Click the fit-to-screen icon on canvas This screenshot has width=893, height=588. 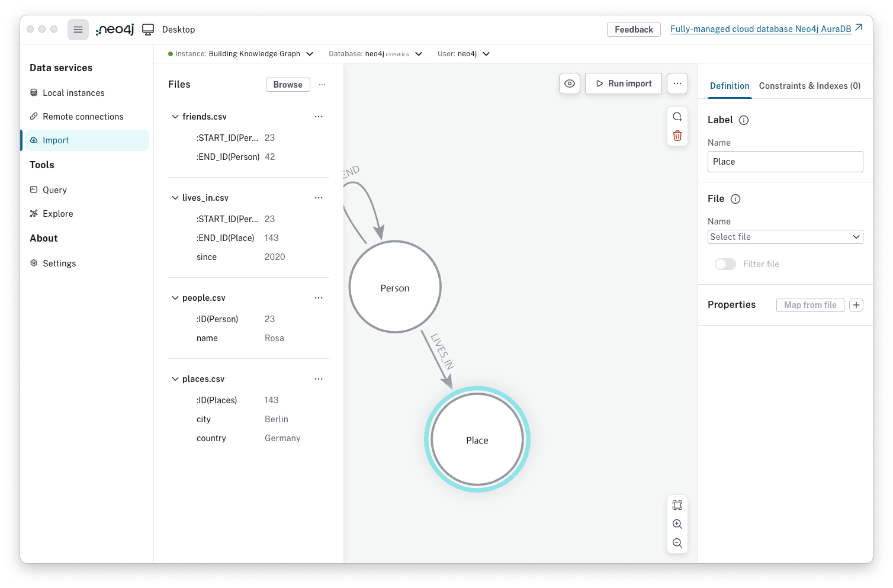point(677,505)
